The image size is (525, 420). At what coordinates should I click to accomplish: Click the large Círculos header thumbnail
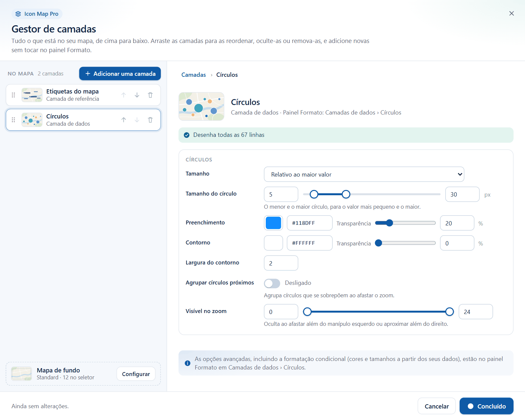click(201, 107)
